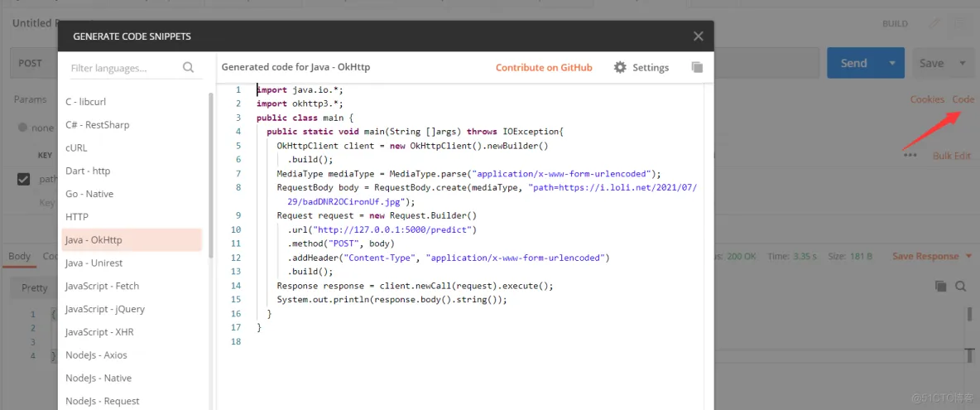Click the '.method("POST", body)' line
This screenshot has width=980, height=410.
[341, 244]
